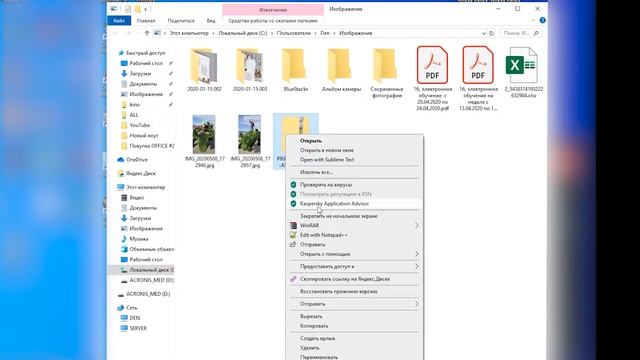
Task: Click Этот компьютер in address breadcrumb
Action: (189, 33)
